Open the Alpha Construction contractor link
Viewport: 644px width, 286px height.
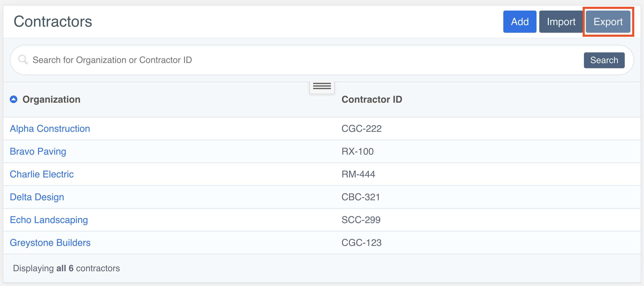pyautogui.click(x=50, y=128)
